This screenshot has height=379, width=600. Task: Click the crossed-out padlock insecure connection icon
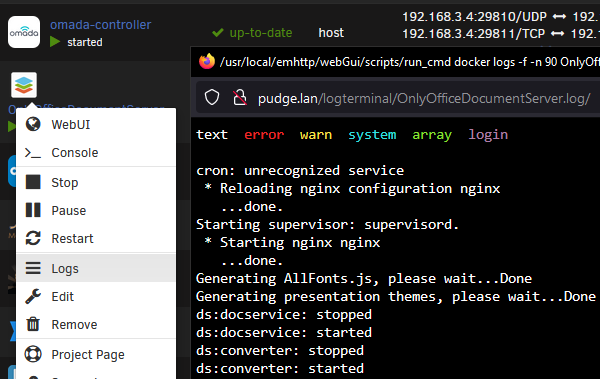(240, 98)
